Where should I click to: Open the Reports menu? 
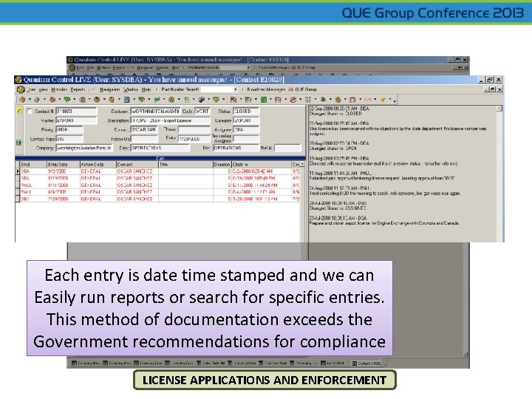pos(78,89)
